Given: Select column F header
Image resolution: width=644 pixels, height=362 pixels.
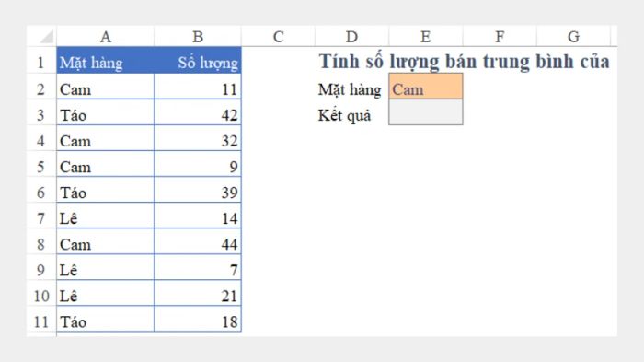Looking at the screenshot, I should (x=500, y=37).
